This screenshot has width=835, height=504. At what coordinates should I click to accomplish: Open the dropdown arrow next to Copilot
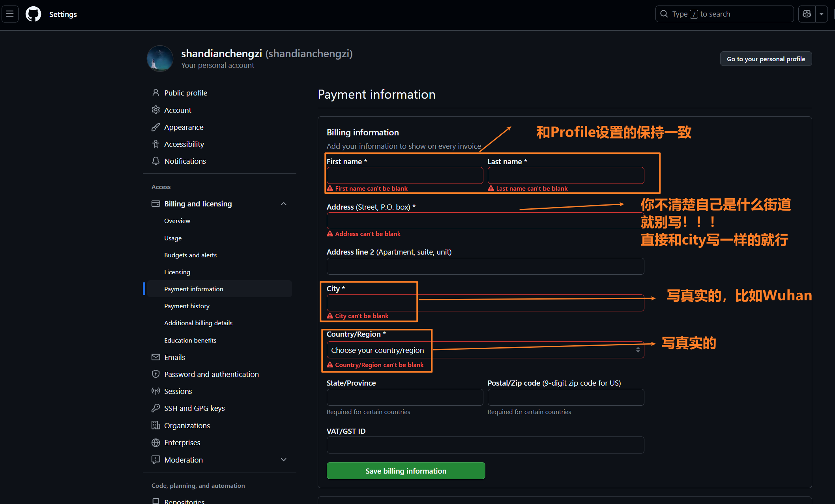point(822,14)
